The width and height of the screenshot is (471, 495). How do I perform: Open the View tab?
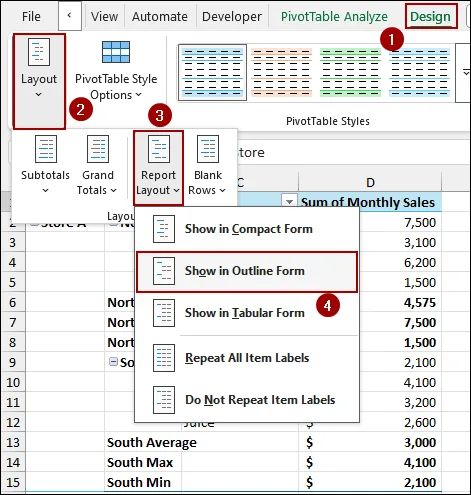104,17
